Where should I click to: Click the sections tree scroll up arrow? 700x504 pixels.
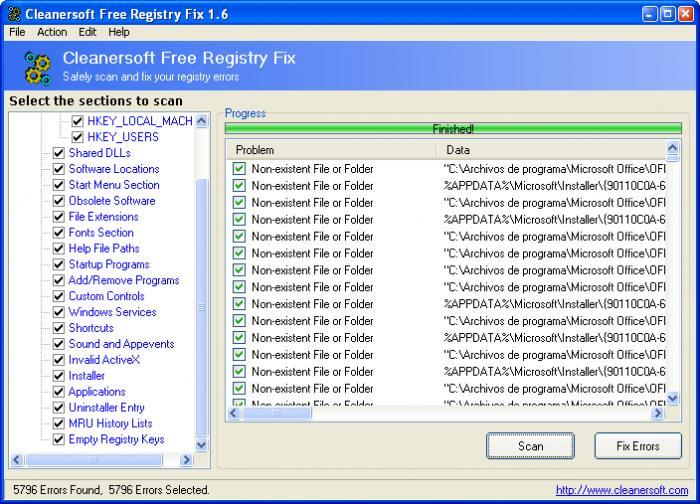click(202, 121)
